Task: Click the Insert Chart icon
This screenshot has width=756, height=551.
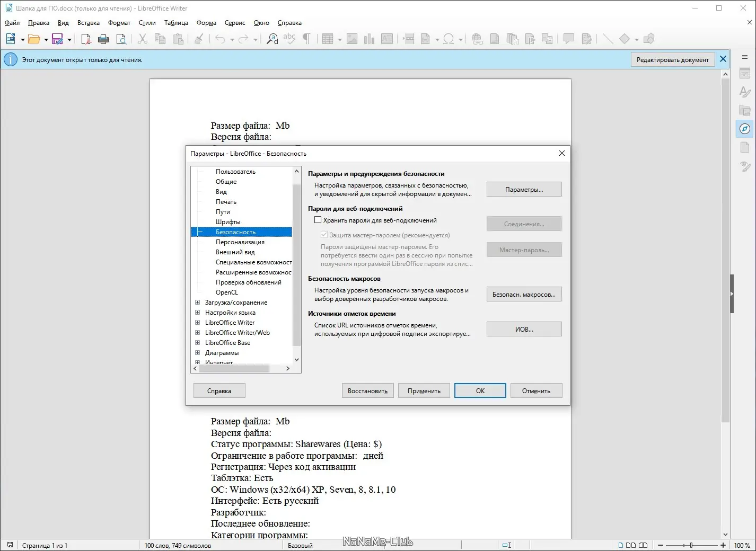Action: tap(370, 39)
